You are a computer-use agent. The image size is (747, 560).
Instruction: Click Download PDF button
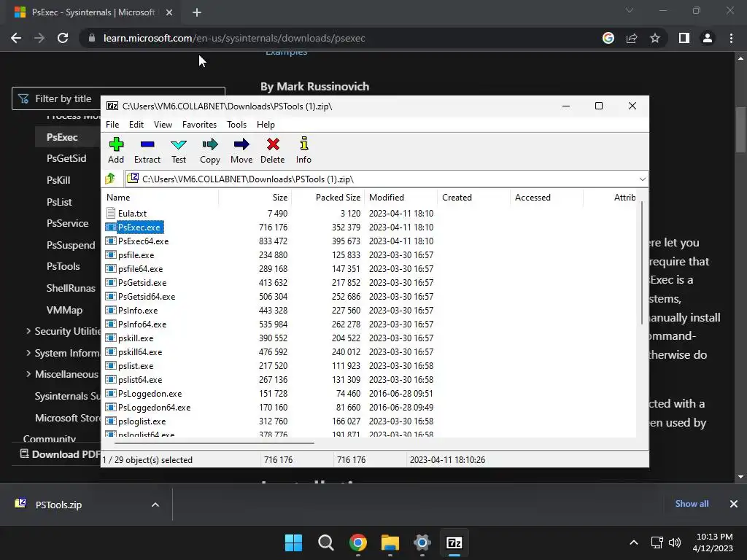click(60, 454)
